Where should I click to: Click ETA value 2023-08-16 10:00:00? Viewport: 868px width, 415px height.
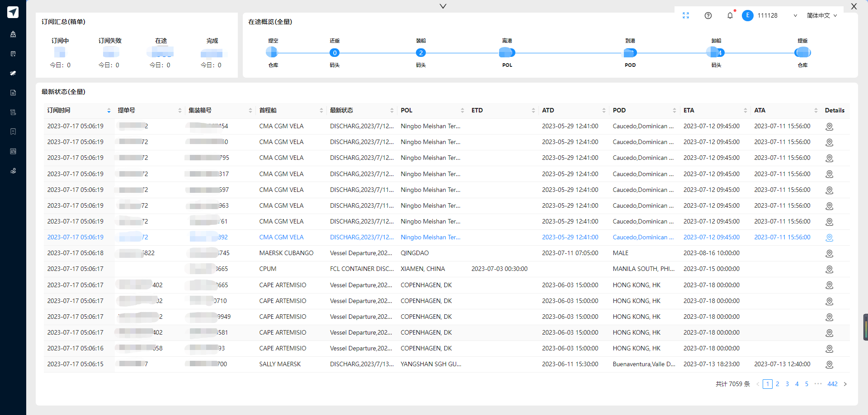(x=712, y=253)
